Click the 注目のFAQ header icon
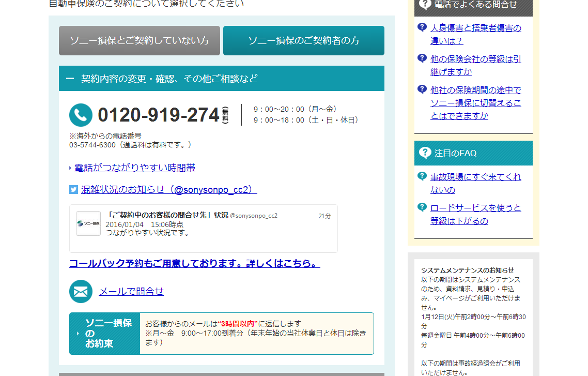The image size is (588, 376). point(425,153)
